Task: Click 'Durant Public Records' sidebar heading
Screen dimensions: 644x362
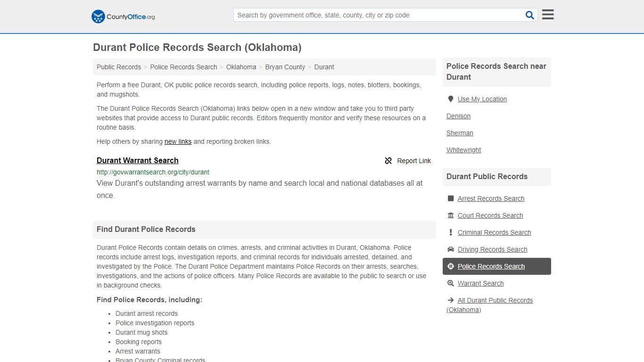Action: [487, 176]
